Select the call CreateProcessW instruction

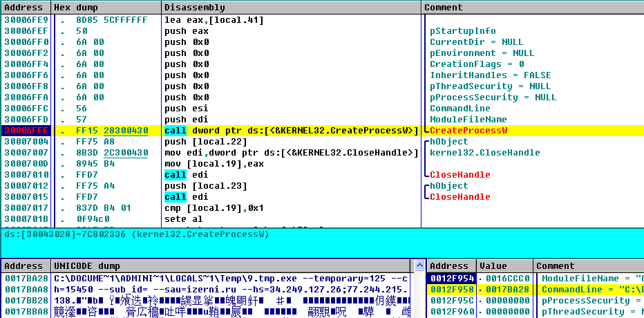(x=292, y=131)
